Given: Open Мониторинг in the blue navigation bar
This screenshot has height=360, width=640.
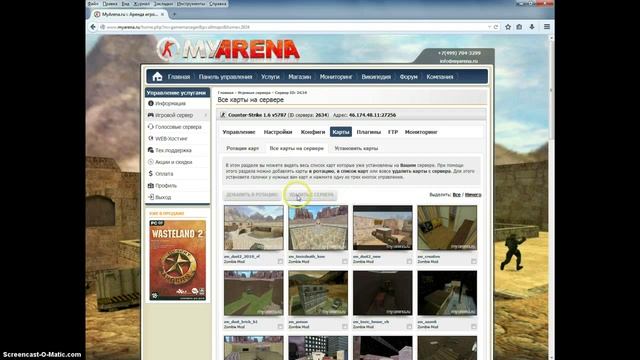Looking at the screenshot, I should tap(336, 77).
